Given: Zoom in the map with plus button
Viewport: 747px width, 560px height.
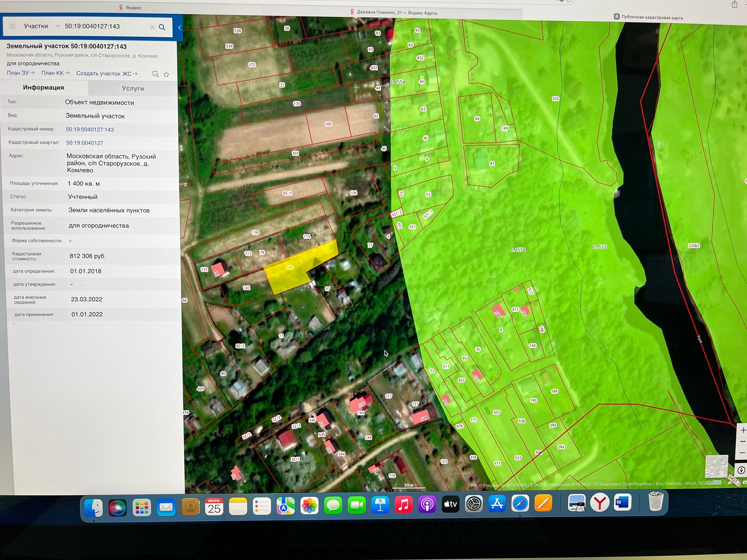Looking at the screenshot, I should tap(742, 430).
